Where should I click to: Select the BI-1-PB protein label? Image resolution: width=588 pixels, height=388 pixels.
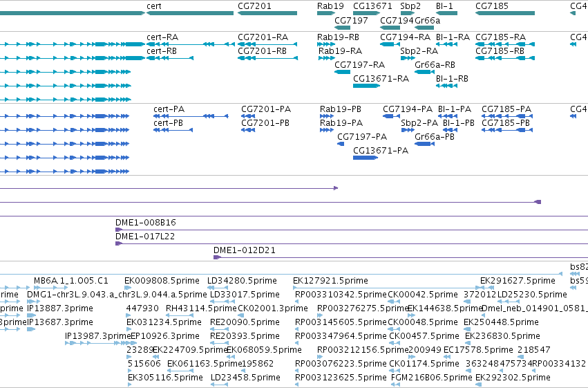[459, 123]
